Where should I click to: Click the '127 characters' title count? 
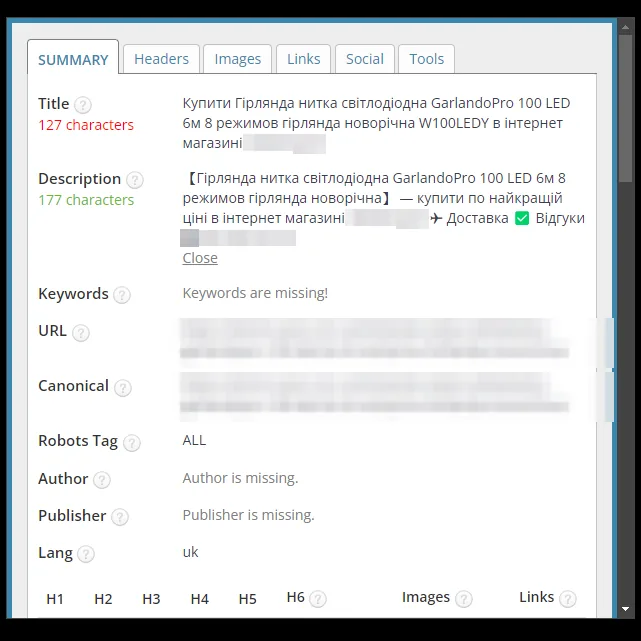coord(86,125)
